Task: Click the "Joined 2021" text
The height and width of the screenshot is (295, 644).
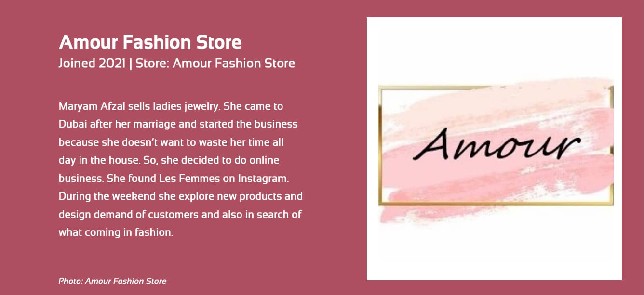Action: [x=92, y=64]
